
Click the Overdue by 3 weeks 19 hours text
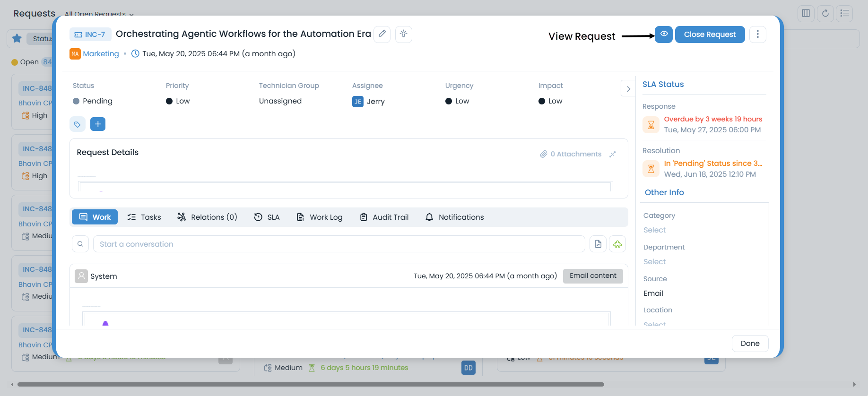pyautogui.click(x=713, y=119)
